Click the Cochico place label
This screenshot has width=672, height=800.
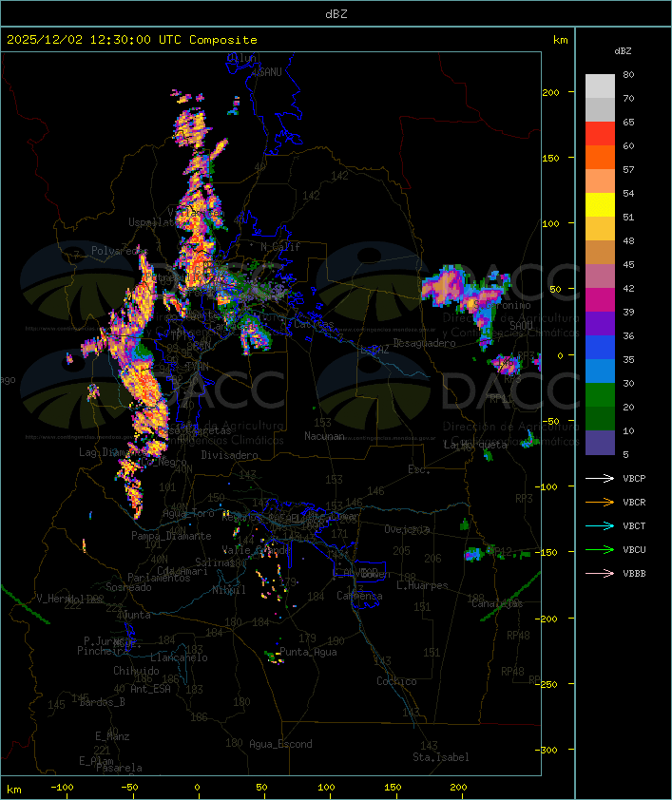click(396, 681)
